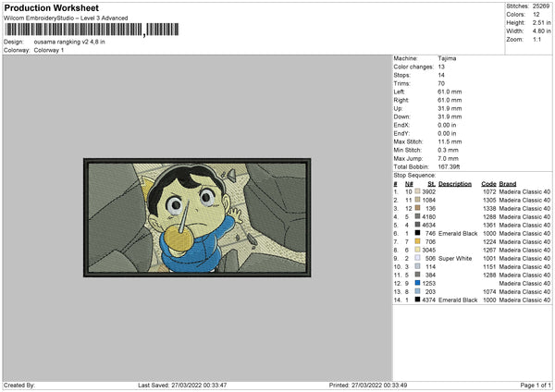Select the Stitches count value 25269

(541, 6)
